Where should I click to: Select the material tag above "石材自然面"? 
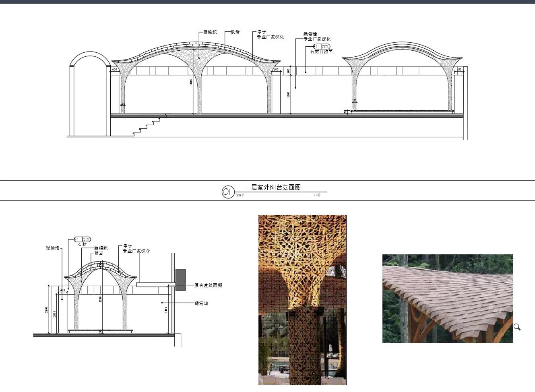coord(322,47)
